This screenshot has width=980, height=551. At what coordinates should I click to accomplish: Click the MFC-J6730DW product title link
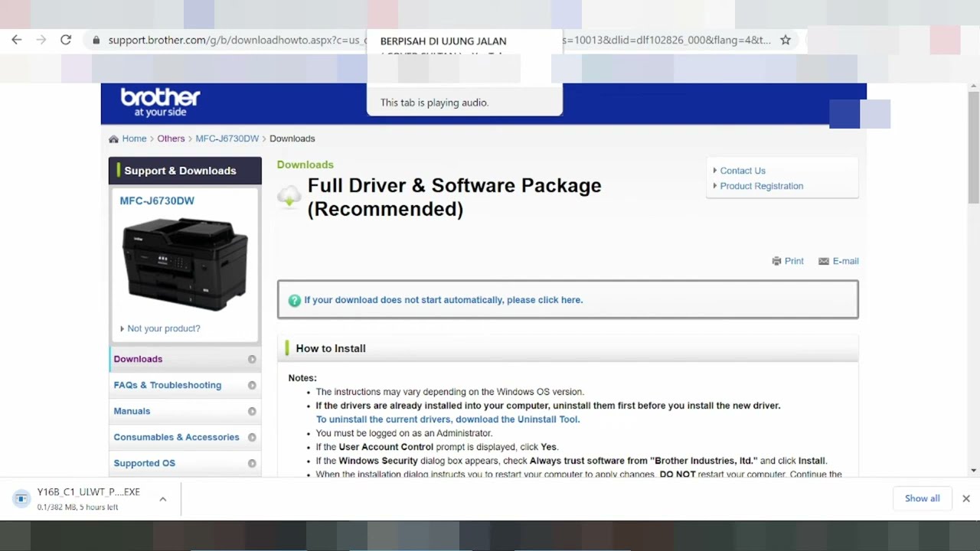[x=157, y=201]
